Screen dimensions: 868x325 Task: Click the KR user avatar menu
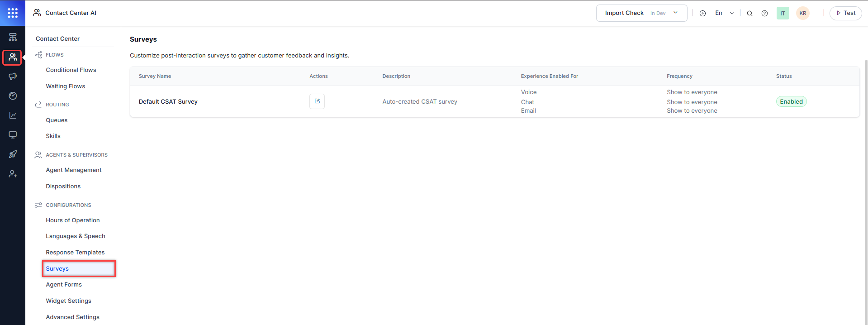point(802,13)
